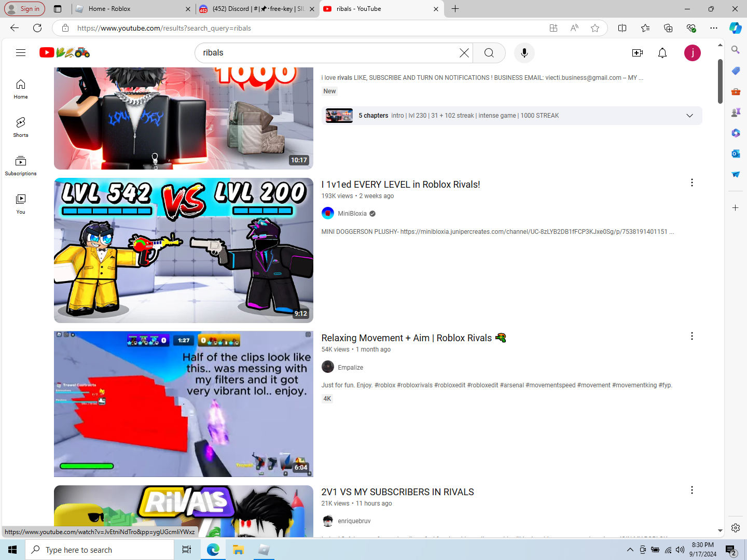Open the more options for "I 1v1ed EVERY LEVEL" video
This screenshot has height=560, width=747.
coord(692,183)
